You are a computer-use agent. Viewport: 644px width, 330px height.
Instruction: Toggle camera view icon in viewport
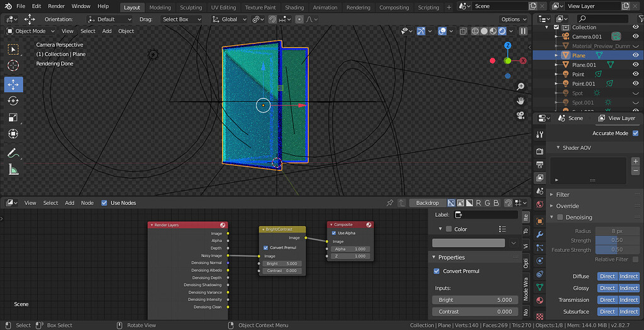[x=521, y=116]
